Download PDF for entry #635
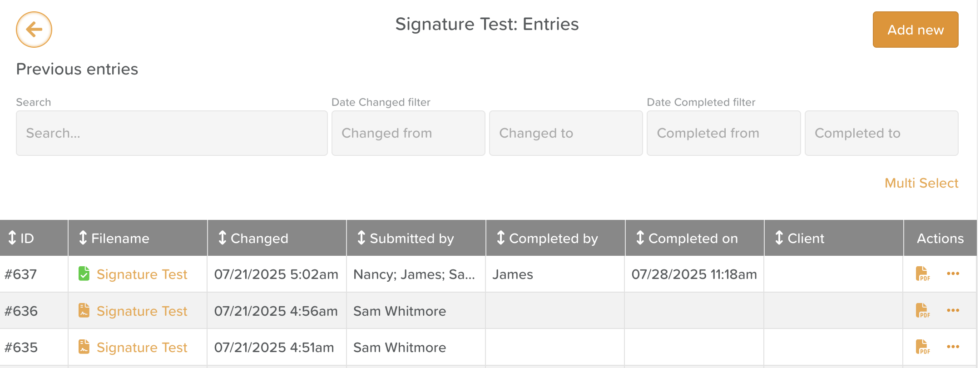 coord(922,347)
